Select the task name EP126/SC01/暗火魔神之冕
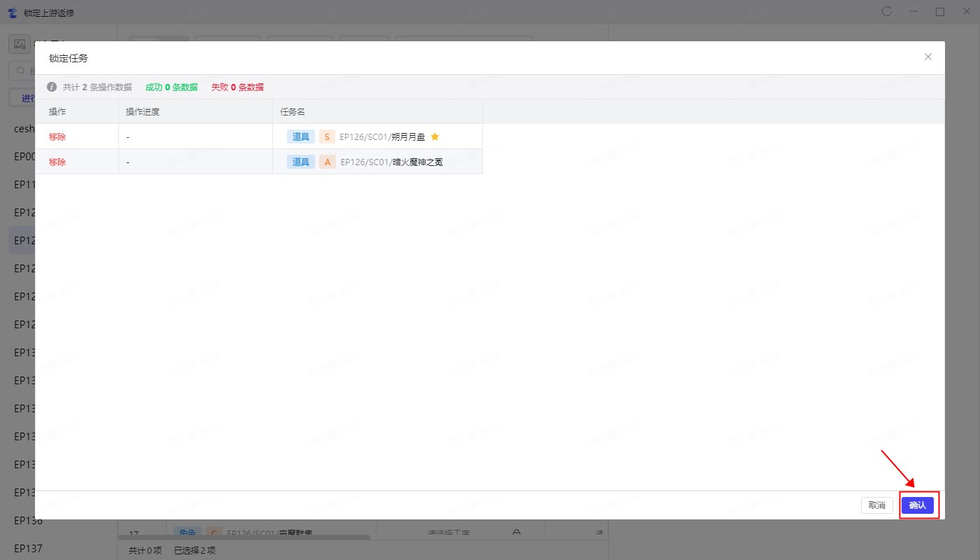This screenshot has height=560, width=980. click(392, 162)
